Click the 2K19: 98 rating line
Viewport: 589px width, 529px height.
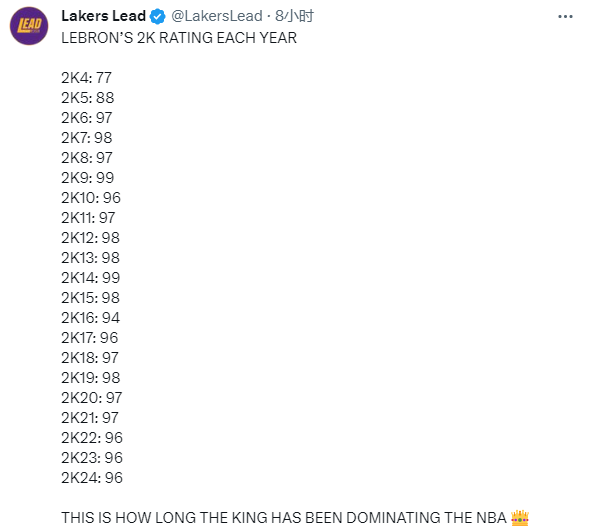click(x=91, y=378)
